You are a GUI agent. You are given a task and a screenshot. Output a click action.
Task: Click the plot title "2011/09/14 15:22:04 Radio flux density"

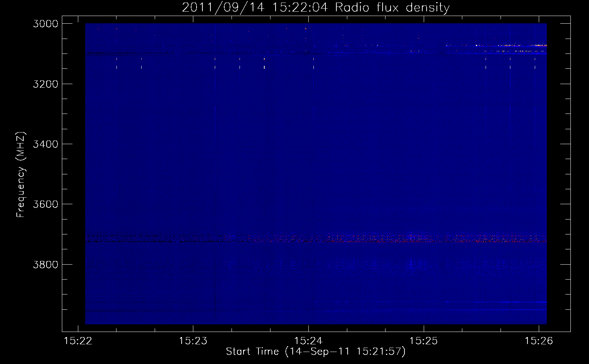316,8
